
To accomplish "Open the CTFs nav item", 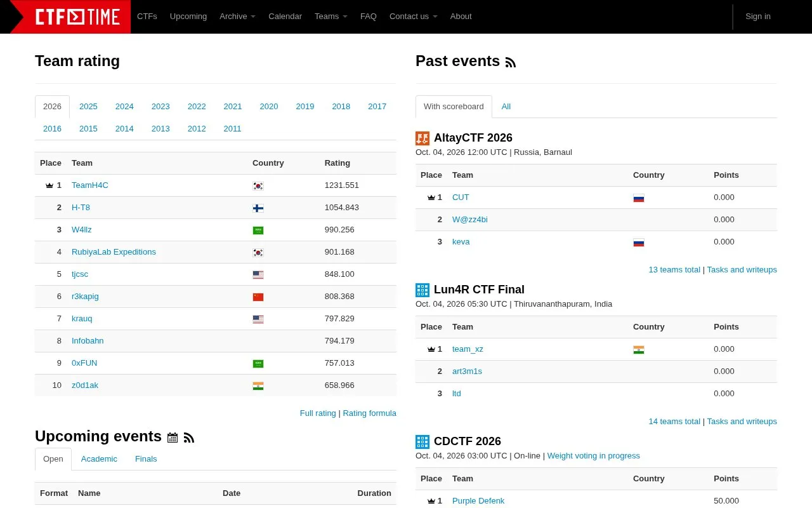I will 147,17.
